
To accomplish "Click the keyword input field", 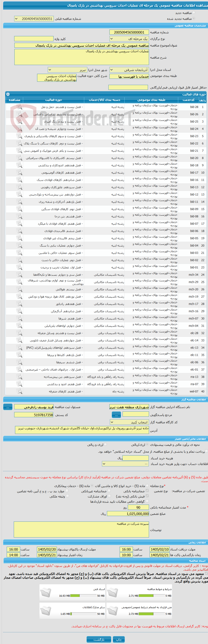I will click(34, 39).
